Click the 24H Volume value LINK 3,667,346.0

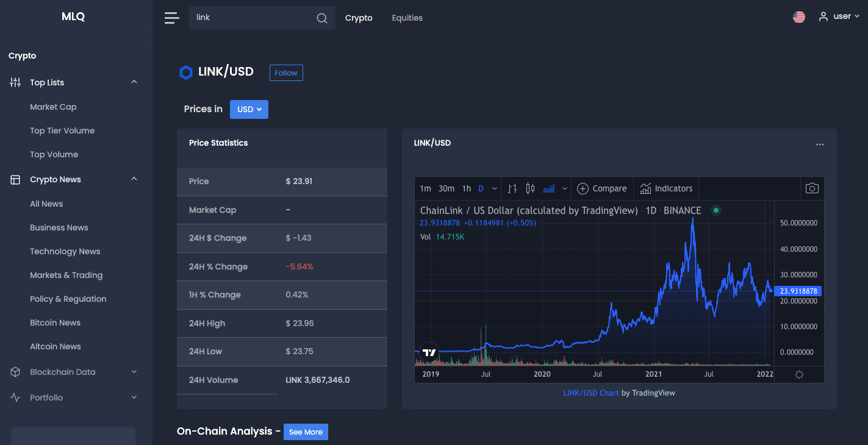point(318,380)
